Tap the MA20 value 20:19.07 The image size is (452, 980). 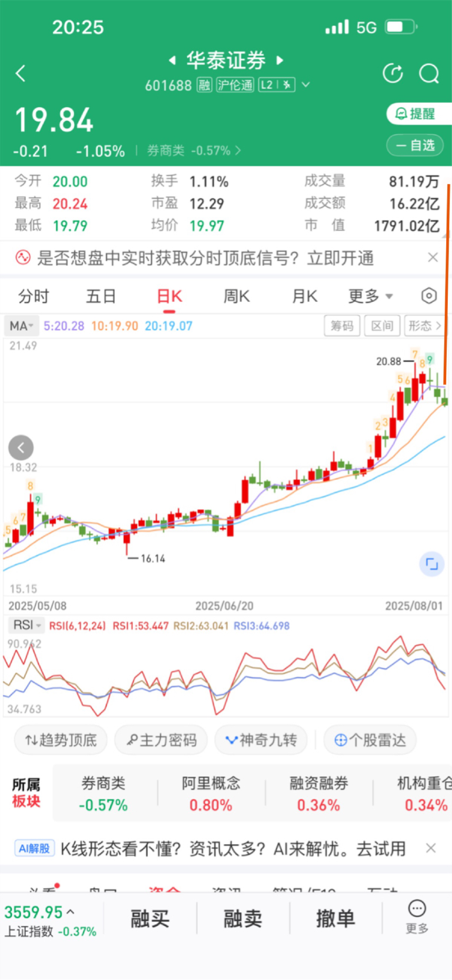click(169, 326)
